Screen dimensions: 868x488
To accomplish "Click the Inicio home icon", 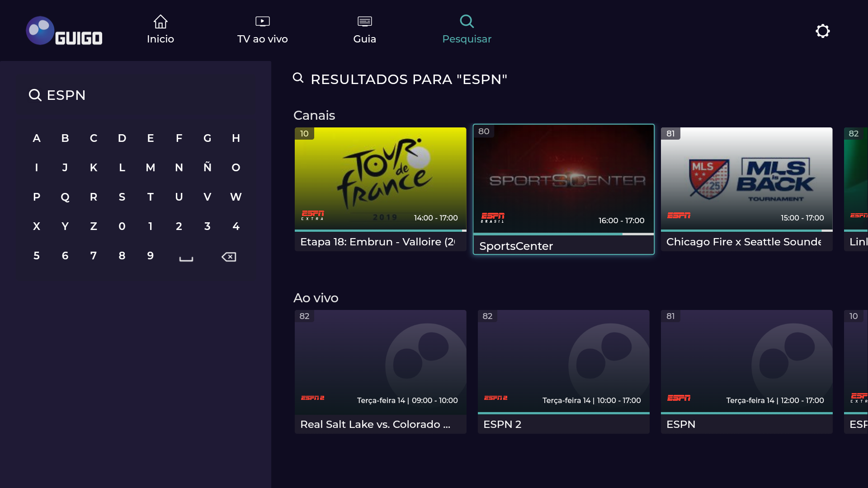I will [160, 21].
